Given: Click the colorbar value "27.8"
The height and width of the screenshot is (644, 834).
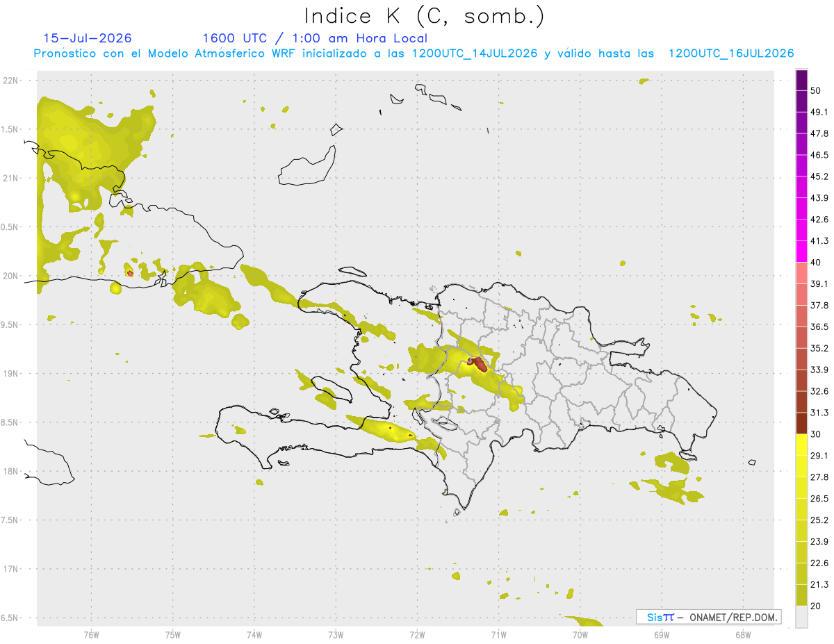Looking at the screenshot, I should [819, 477].
